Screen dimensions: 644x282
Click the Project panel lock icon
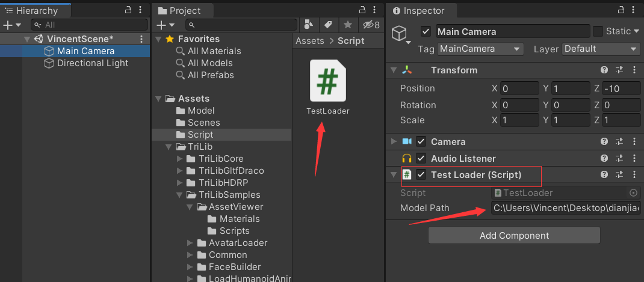[362, 10]
